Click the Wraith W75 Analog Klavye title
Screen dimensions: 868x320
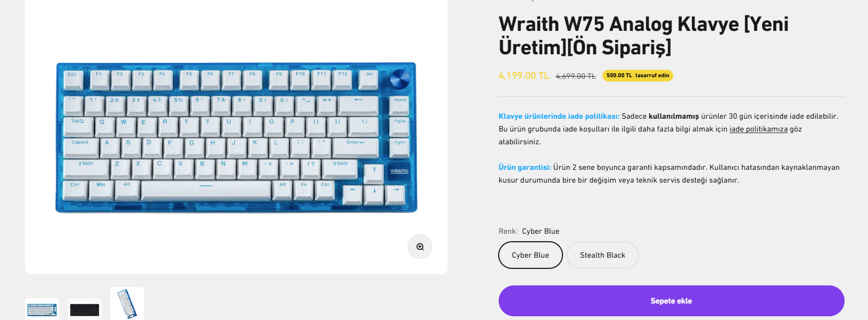[x=643, y=36]
